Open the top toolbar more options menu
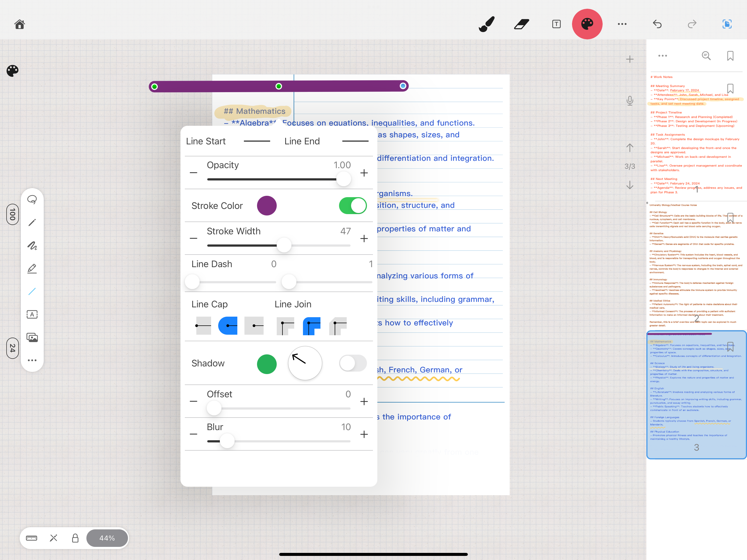The height and width of the screenshot is (560, 747). coord(622,24)
